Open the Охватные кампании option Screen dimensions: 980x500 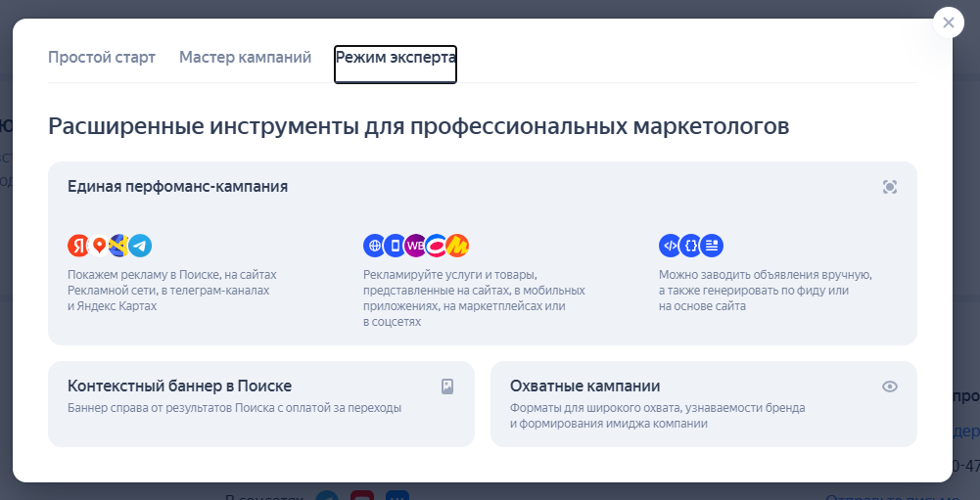point(584,386)
